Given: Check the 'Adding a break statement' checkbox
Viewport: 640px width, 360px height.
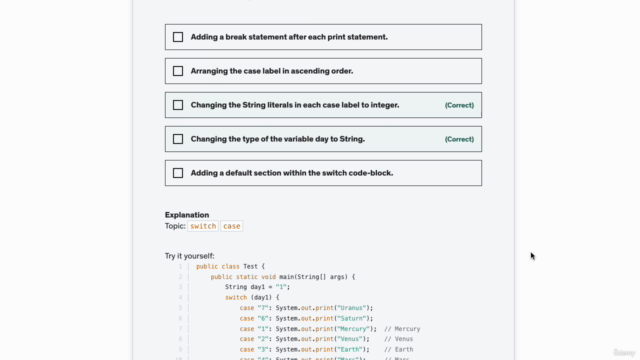Looking at the screenshot, I should [x=178, y=37].
